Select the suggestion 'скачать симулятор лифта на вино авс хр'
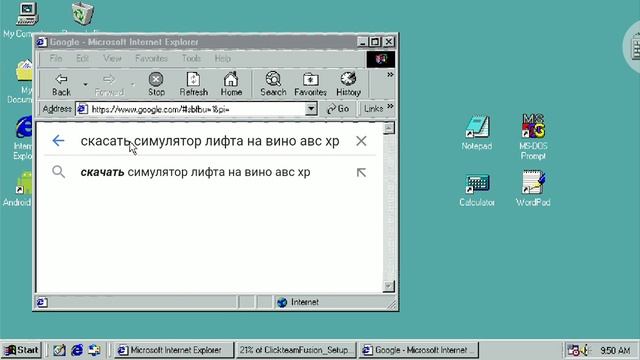The height and width of the screenshot is (360, 640). point(195,172)
